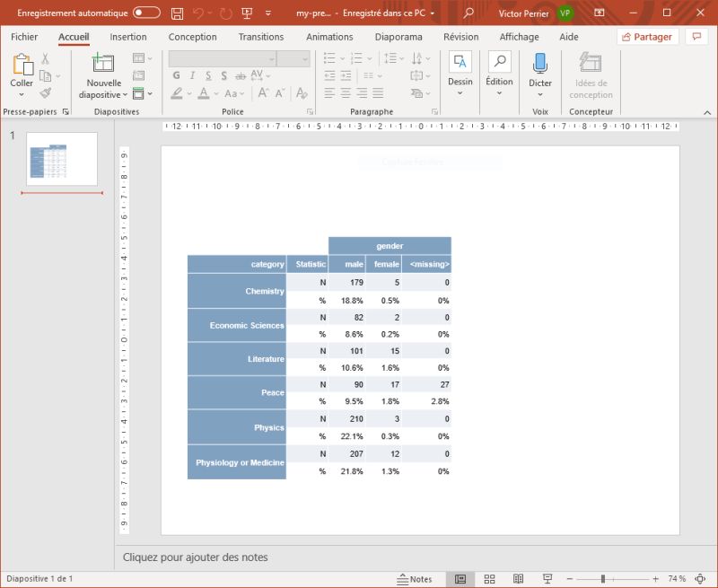The width and height of the screenshot is (718, 588).
Task: Switch to the Insertion tab
Action: pyautogui.click(x=128, y=37)
